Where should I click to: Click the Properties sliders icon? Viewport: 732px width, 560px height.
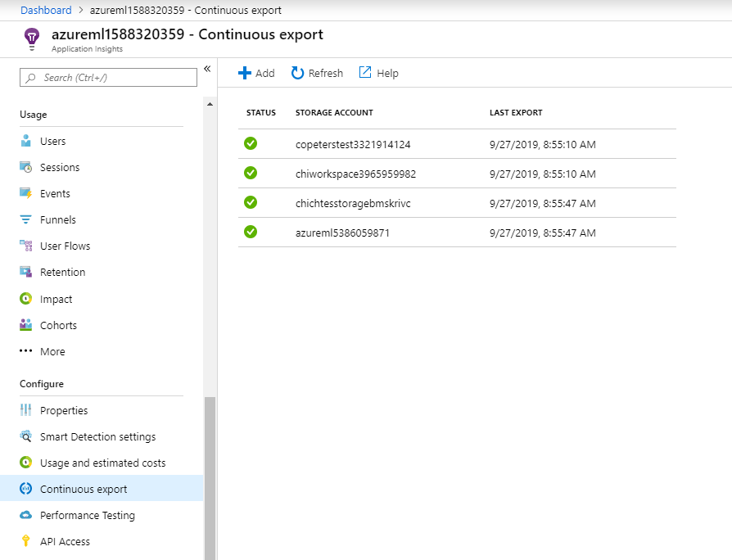25,409
